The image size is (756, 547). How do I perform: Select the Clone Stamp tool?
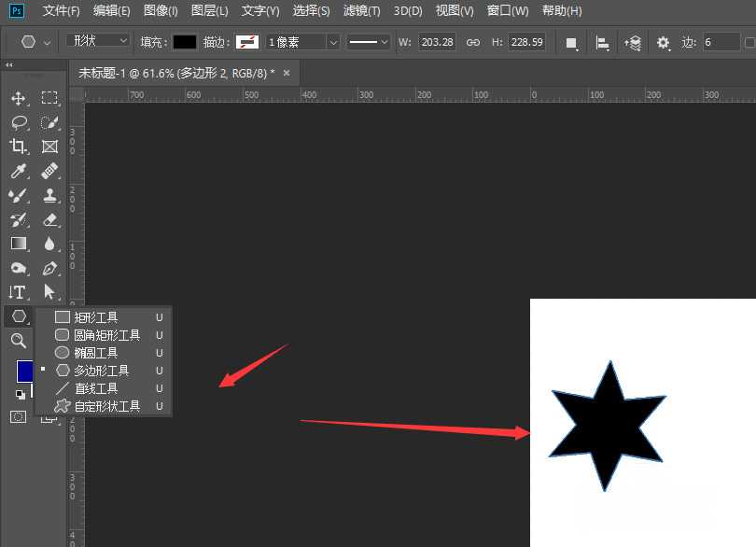(50, 195)
